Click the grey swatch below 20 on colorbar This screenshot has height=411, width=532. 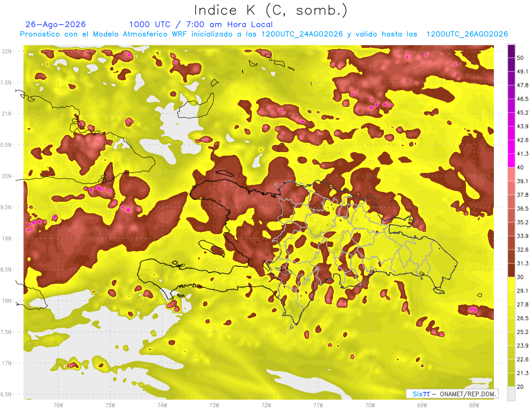[512, 393]
